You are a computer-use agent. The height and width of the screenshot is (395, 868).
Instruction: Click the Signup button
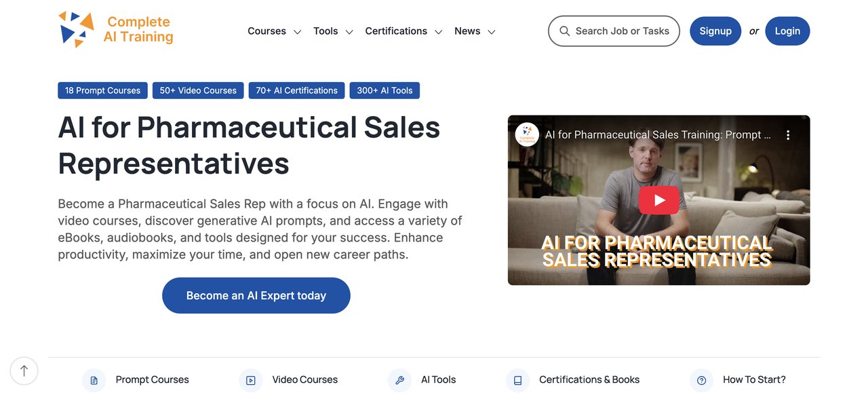[715, 31]
